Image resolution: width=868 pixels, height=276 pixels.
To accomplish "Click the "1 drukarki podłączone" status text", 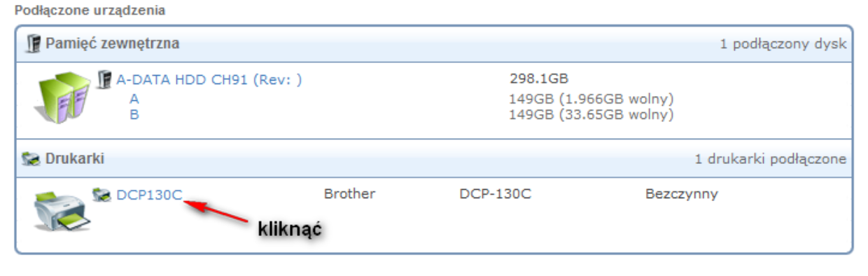I will click(x=771, y=160).
